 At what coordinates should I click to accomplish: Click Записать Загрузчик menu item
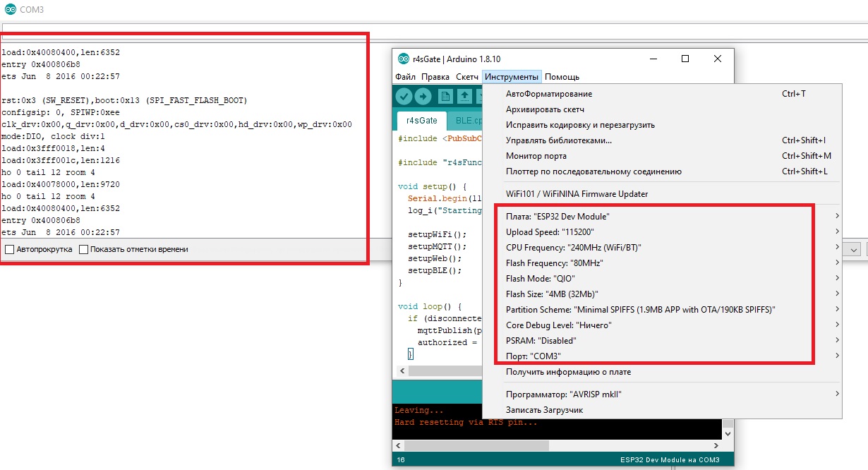tap(544, 410)
